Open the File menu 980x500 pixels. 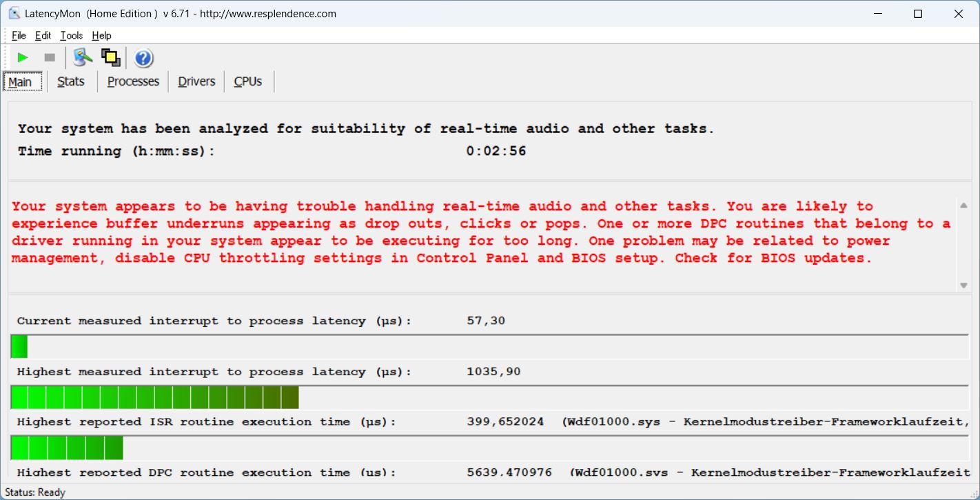19,36
